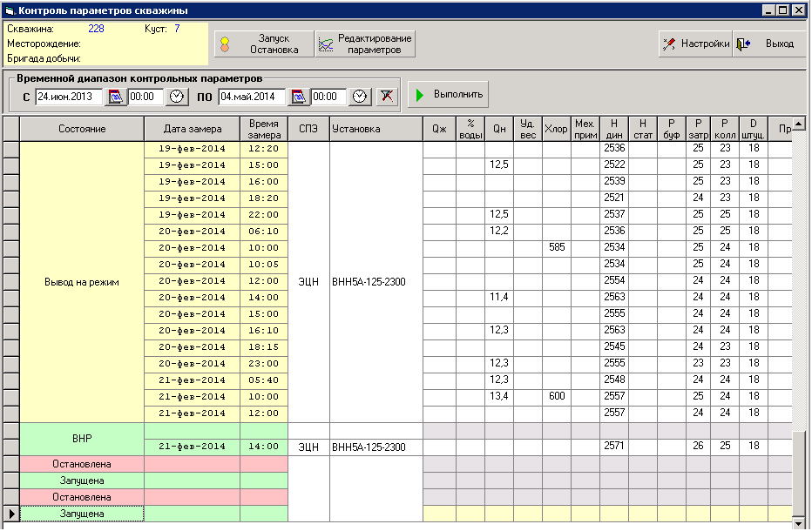Click the Qн column header
The width and height of the screenshot is (812, 531).
(499, 129)
